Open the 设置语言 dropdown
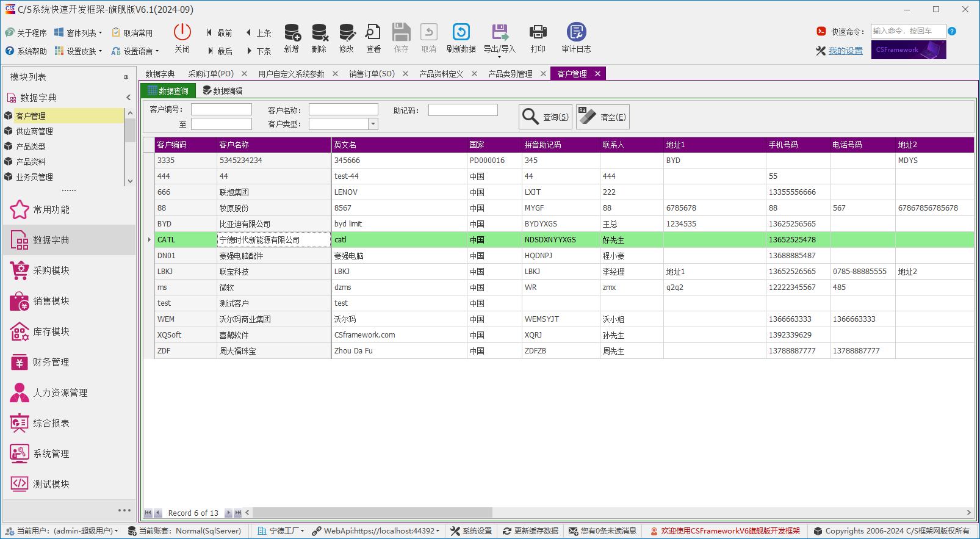 [x=135, y=51]
